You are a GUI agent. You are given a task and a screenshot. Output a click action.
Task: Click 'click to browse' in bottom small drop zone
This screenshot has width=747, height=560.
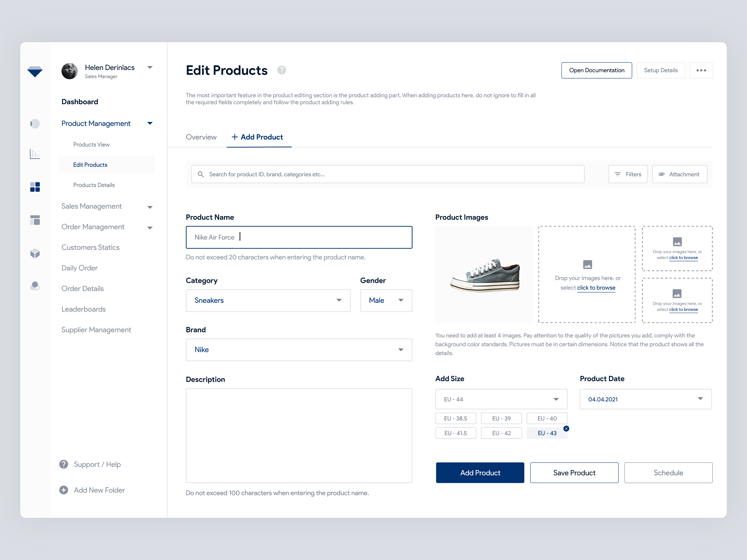(x=684, y=310)
